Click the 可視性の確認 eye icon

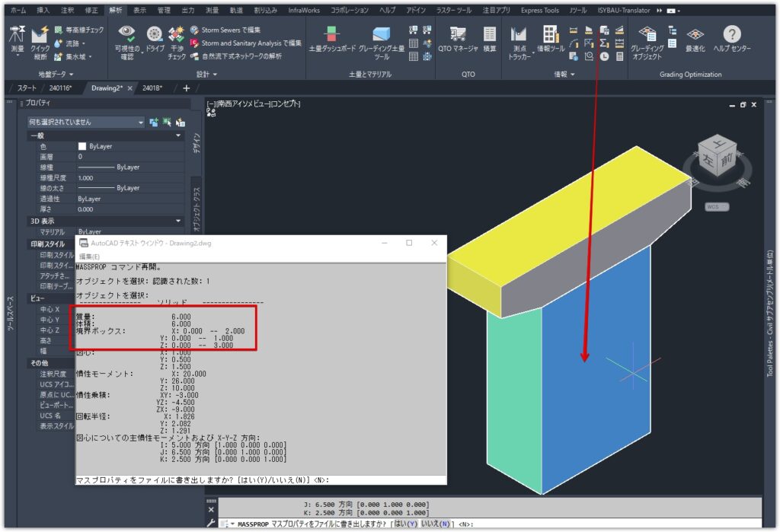coord(127,33)
